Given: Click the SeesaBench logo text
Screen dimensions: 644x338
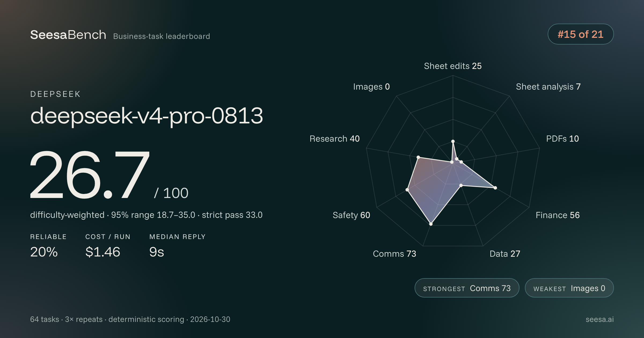Looking at the screenshot, I should click(68, 35).
